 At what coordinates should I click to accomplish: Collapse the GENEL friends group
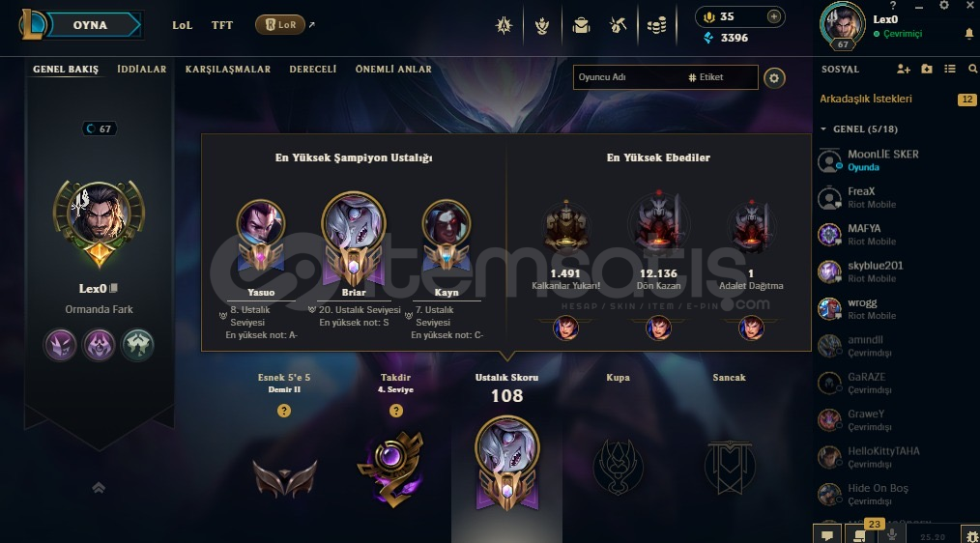(x=823, y=129)
